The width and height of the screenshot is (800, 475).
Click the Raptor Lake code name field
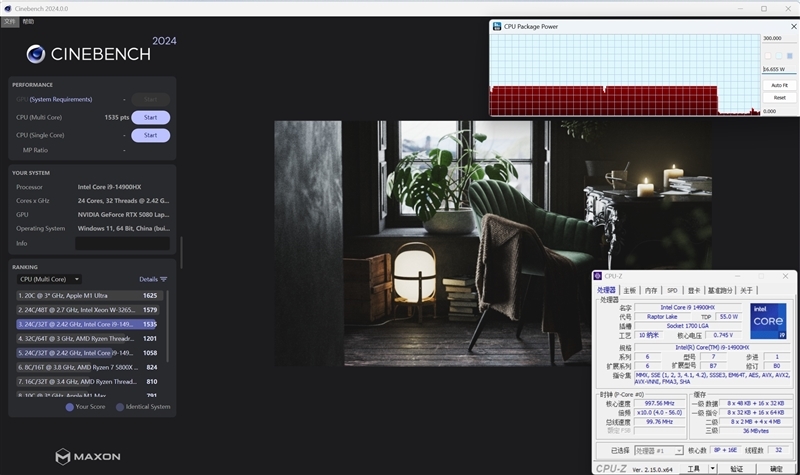click(662, 317)
